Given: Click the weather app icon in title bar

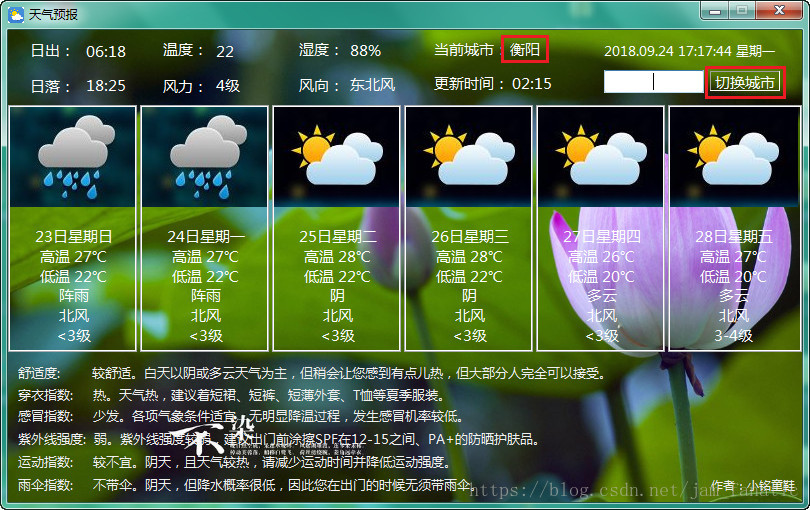Looking at the screenshot, I should pyautogui.click(x=16, y=14).
